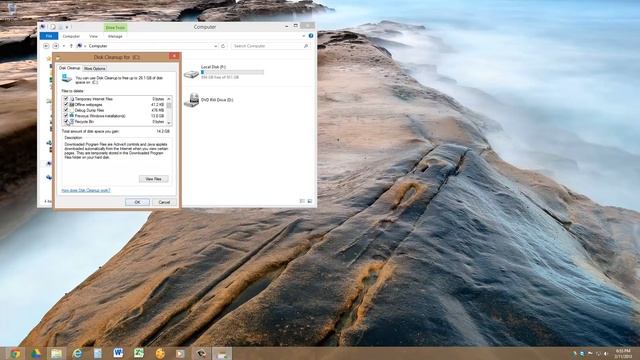The image size is (640, 360).
Task: Switch to details view icon
Action: [x=302, y=201]
